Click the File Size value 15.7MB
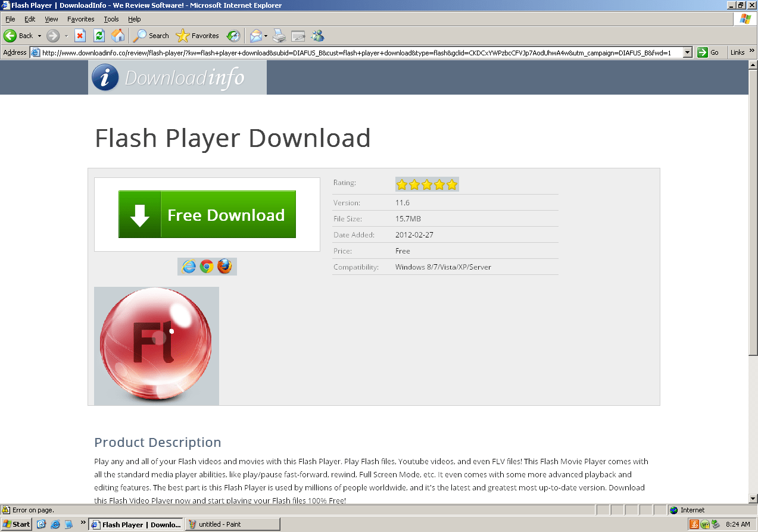758x532 pixels. click(x=408, y=219)
